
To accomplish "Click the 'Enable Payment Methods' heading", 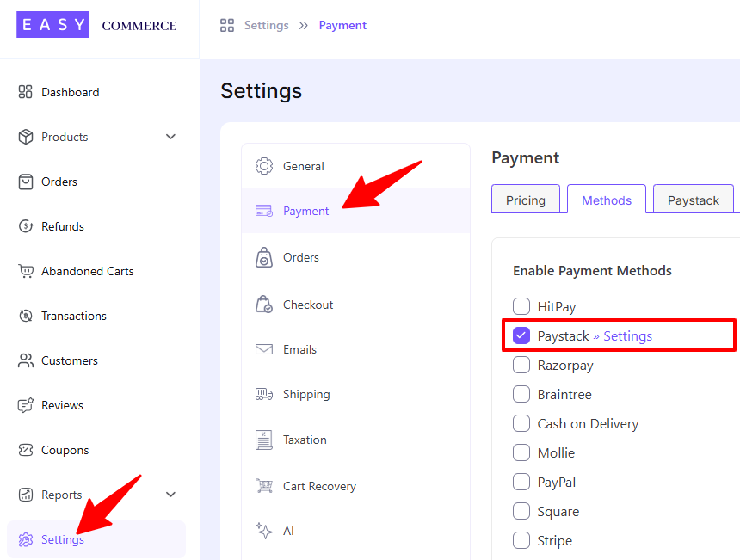I will point(592,271).
